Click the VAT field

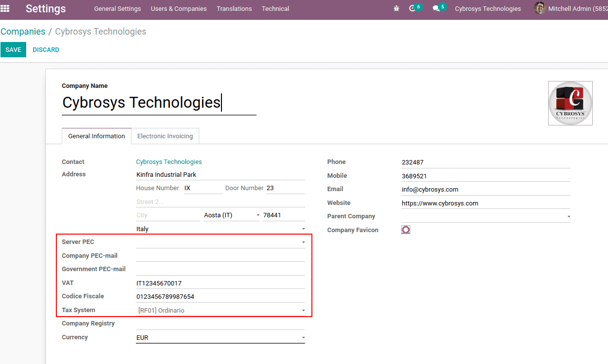coord(220,283)
